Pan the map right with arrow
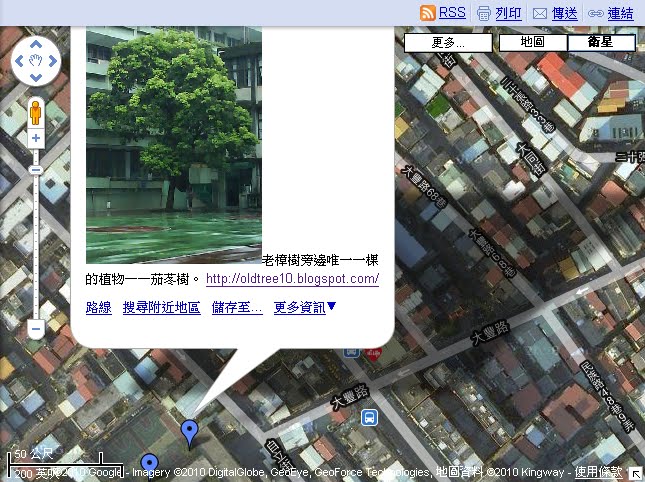This screenshot has height=482, width=645. tap(53, 61)
